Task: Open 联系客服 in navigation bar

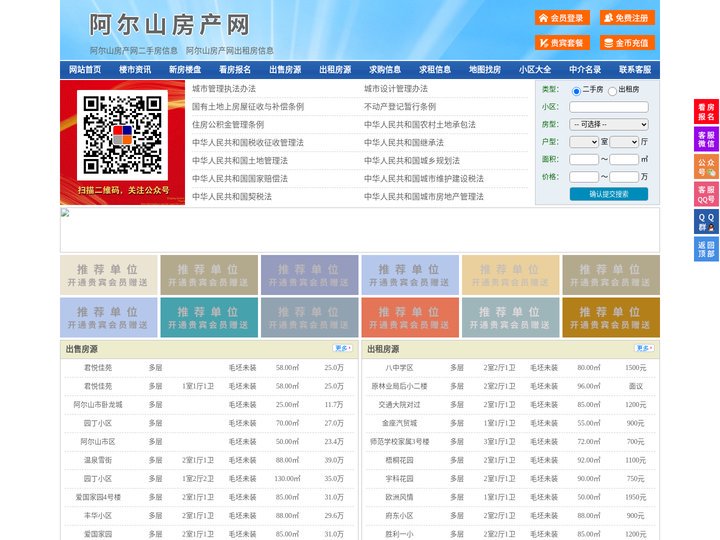Action: 635,70
